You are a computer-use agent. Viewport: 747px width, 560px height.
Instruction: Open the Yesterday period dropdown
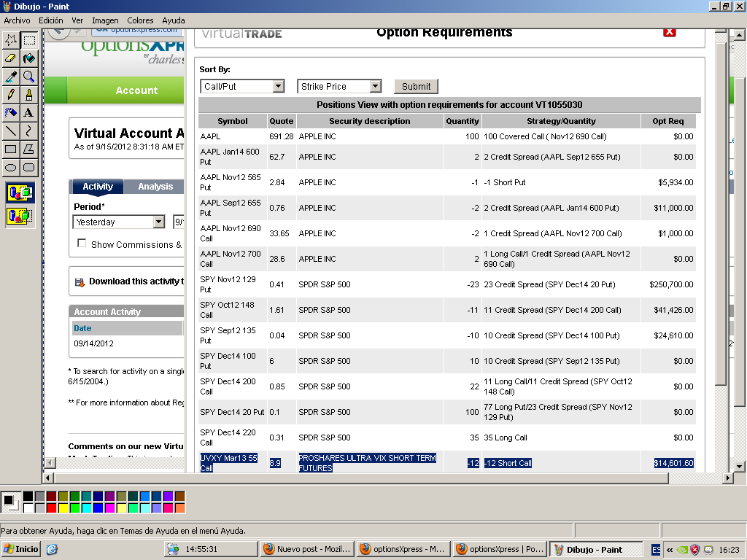pyautogui.click(x=159, y=222)
